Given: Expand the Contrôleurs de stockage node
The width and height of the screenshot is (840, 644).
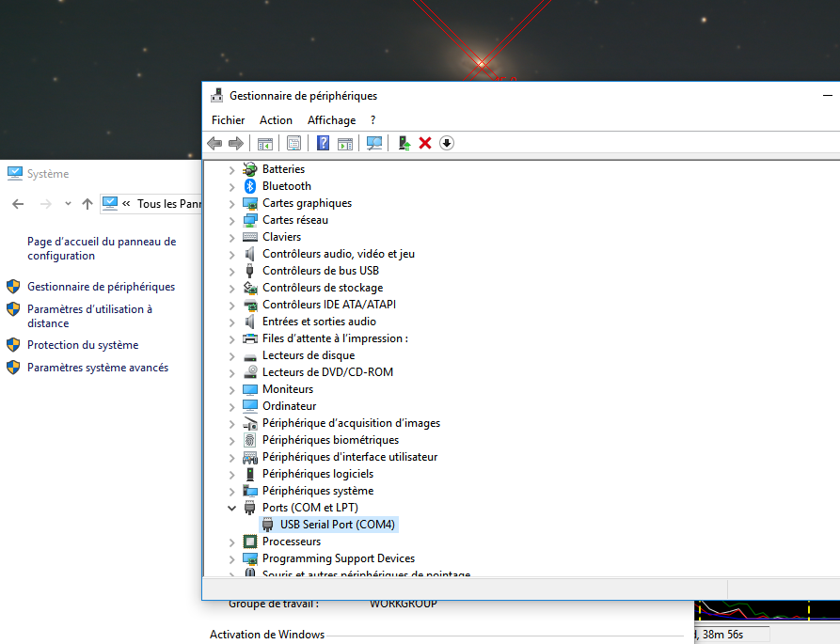Looking at the screenshot, I should (x=232, y=289).
